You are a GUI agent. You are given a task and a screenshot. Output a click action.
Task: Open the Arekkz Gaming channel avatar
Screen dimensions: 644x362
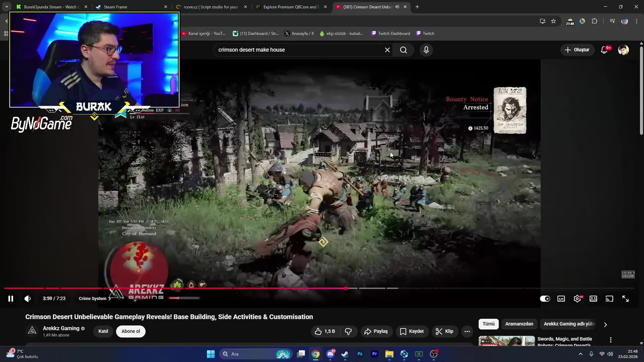pos(32,331)
